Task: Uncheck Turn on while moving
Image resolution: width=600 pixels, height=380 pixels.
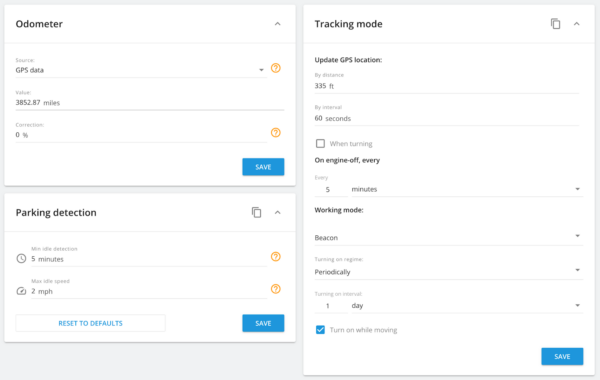Action: (320, 329)
